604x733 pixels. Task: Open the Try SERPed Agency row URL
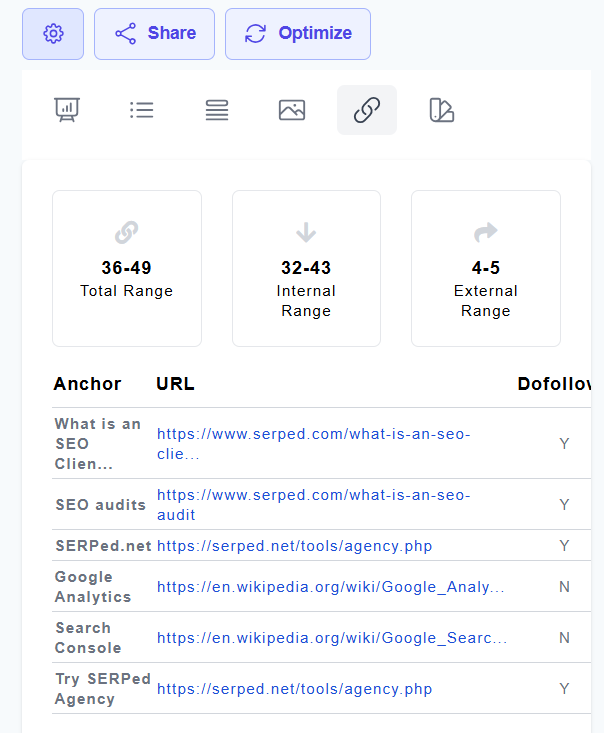pyautogui.click(x=294, y=689)
